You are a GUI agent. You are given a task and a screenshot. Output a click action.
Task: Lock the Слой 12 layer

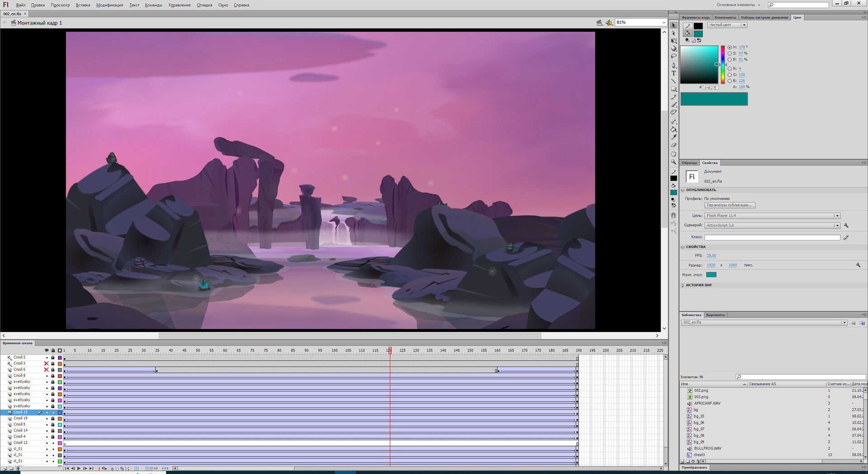[53, 443]
